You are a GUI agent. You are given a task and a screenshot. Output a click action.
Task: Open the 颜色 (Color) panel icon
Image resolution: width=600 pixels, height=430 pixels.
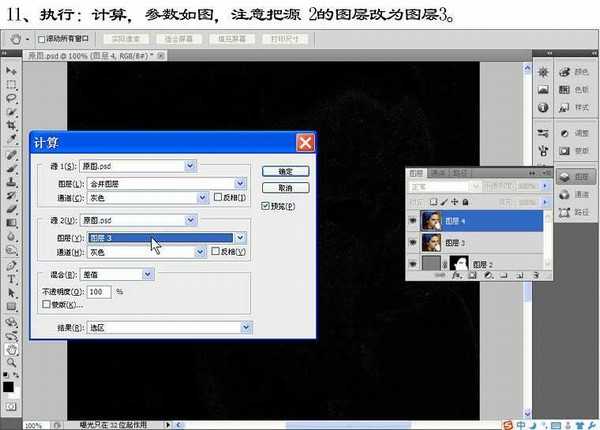tap(574, 72)
